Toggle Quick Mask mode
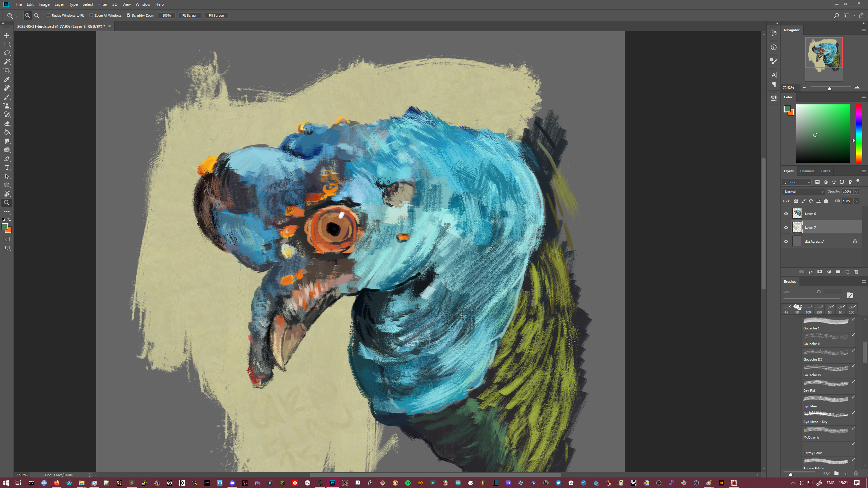868x488 pixels. click(x=7, y=239)
